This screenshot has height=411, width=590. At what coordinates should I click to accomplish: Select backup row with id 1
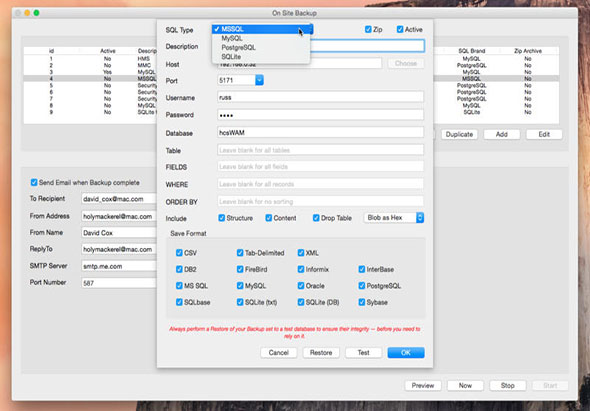click(x=90, y=59)
